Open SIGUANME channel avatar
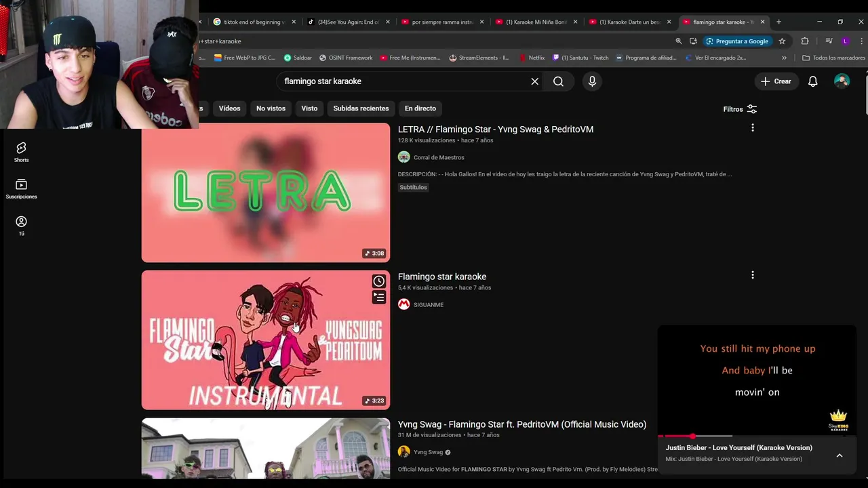 tap(403, 304)
